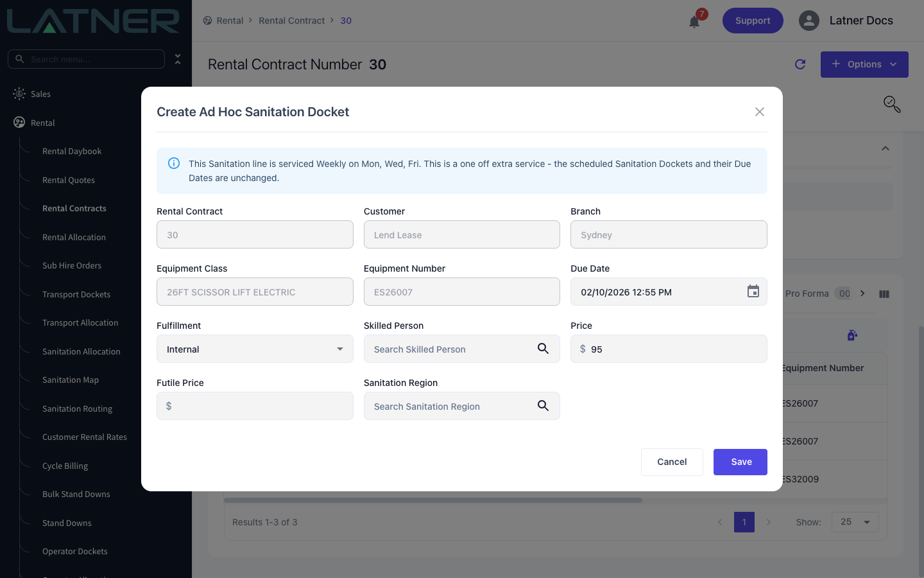Close the Ad Hoc Sanitation Docket dialog
This screenshot has width=924, height=578.
(760, 112)
